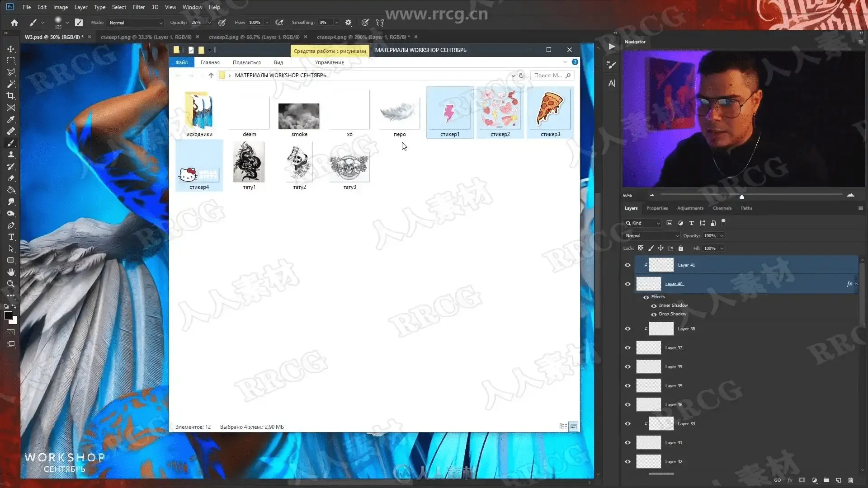Select the Horizontal Type tool
This screenshot has height=488, width=868.
(11, 237)
